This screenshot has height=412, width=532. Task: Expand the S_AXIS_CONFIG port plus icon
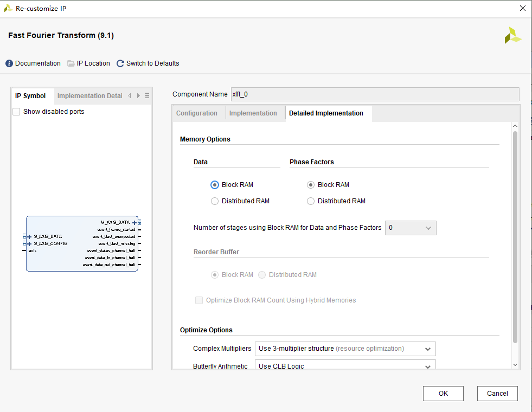point(29,243)
